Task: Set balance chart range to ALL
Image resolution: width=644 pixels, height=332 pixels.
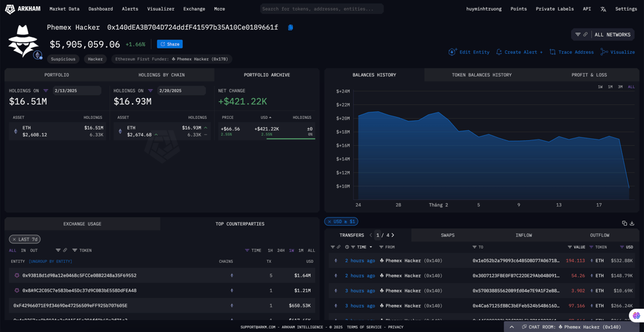Action: (x=631, y=87)
